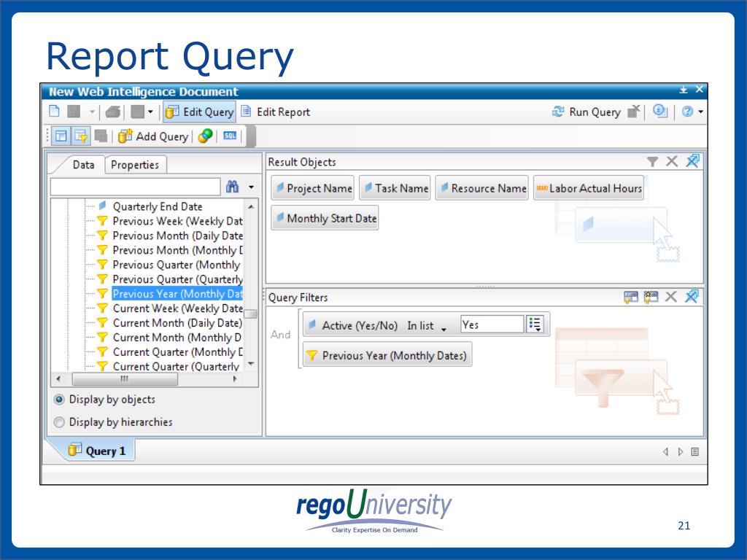Select the Query 1 tab
The width and height of the screenshot is (747, 560).
[98, 451]
